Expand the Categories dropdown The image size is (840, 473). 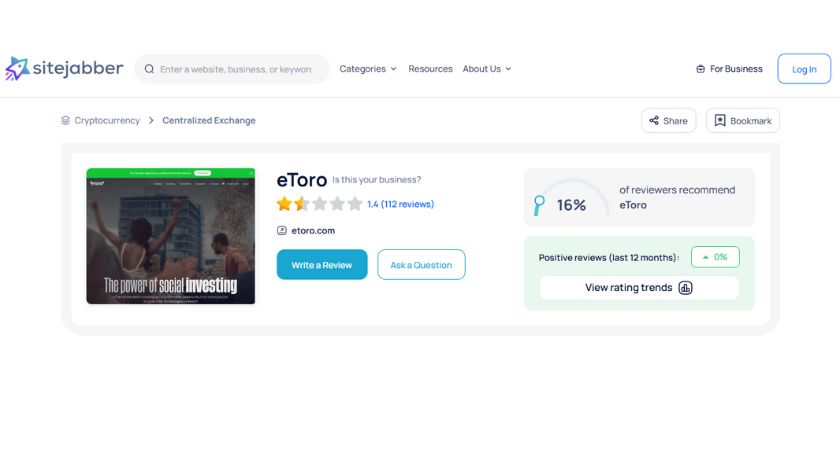click(368, 69)
